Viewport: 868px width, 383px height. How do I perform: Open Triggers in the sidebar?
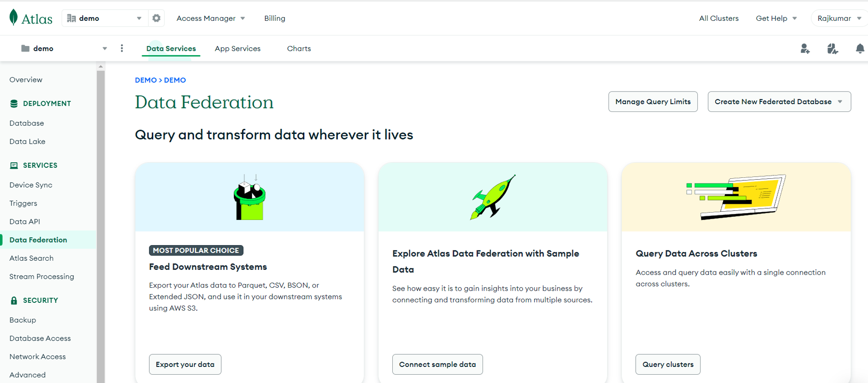pyautogui.click(x=23, y=203)
